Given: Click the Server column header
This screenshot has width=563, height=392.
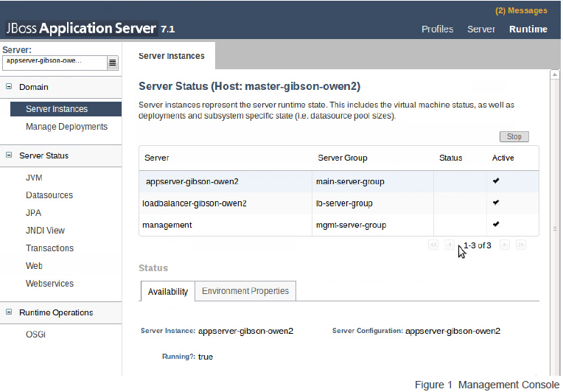Looking at the screenshot, I should click(156, 158).
